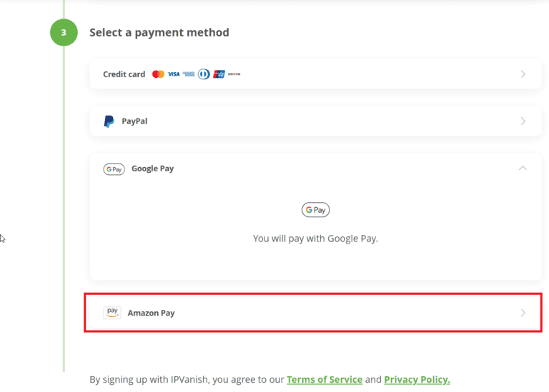Click the step 3 green circle
Viewport: 549px width, 392px height.
[x=64, y=33]
